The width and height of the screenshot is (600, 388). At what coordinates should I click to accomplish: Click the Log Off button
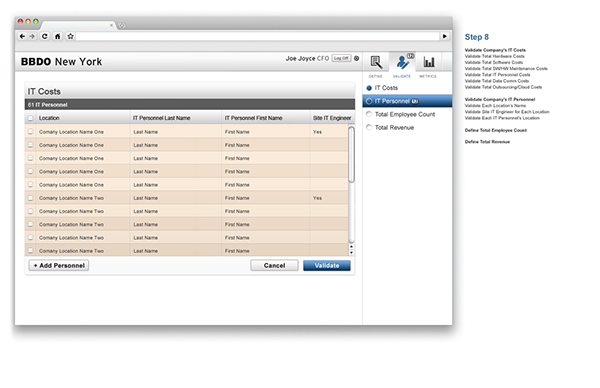coord(341,58)
